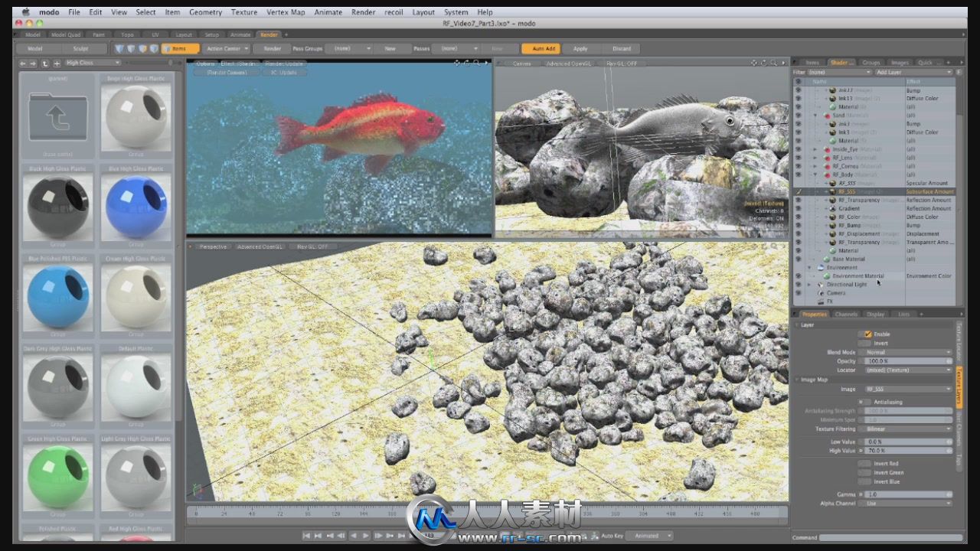Switch to the Animate layout tab
Screen dimensions: 980x551
pos(240,34)
